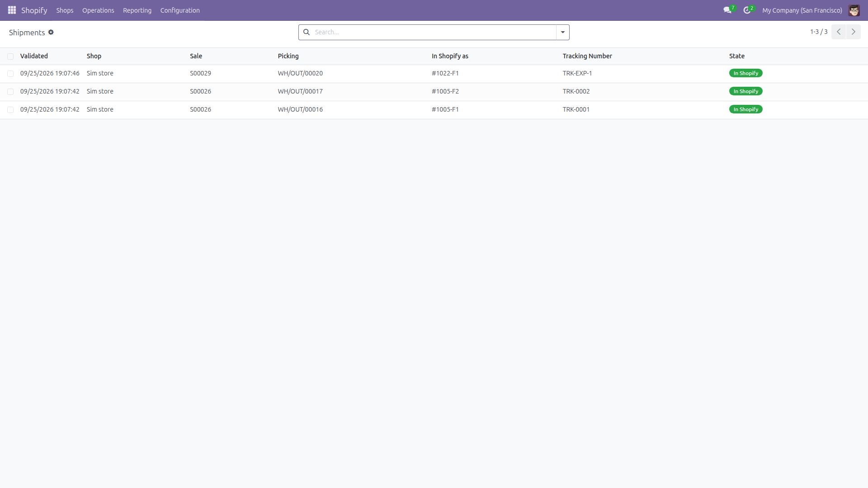Open the Shops menu
The height and width of the screenshot is (488, 868).
click(65, 10)
